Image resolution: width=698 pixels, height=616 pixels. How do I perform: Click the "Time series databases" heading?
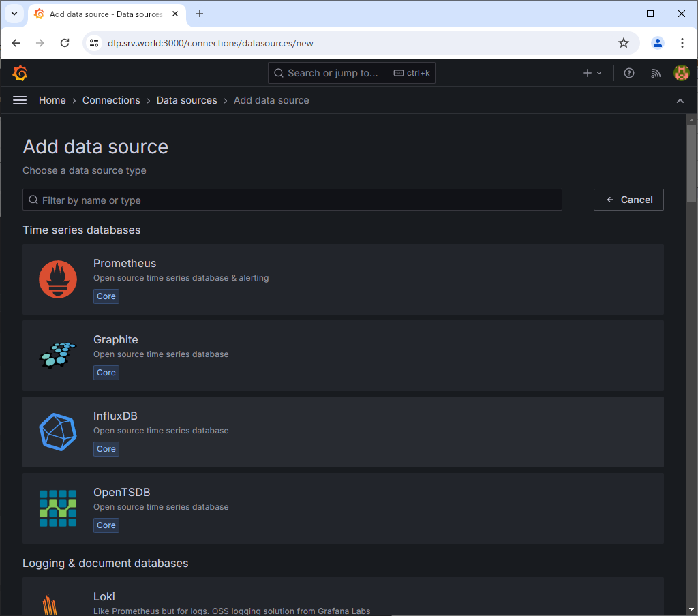[82, 230]
